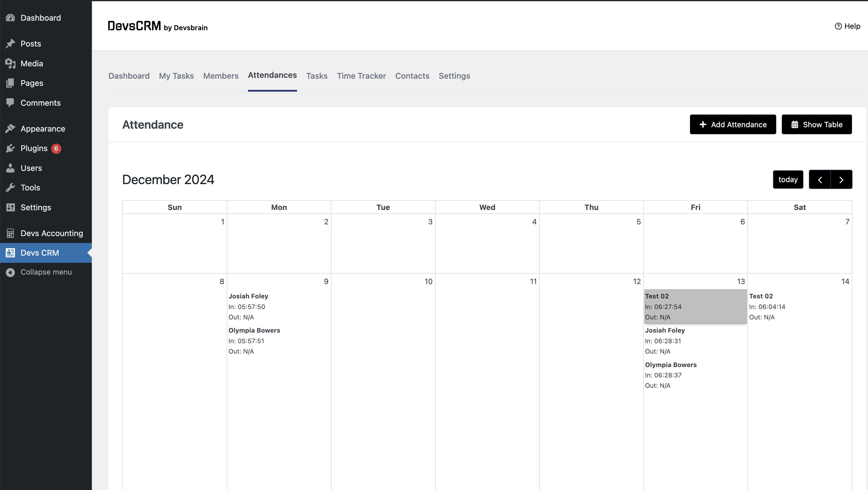Click the plus icon on Add Attendance

(703, 124)
